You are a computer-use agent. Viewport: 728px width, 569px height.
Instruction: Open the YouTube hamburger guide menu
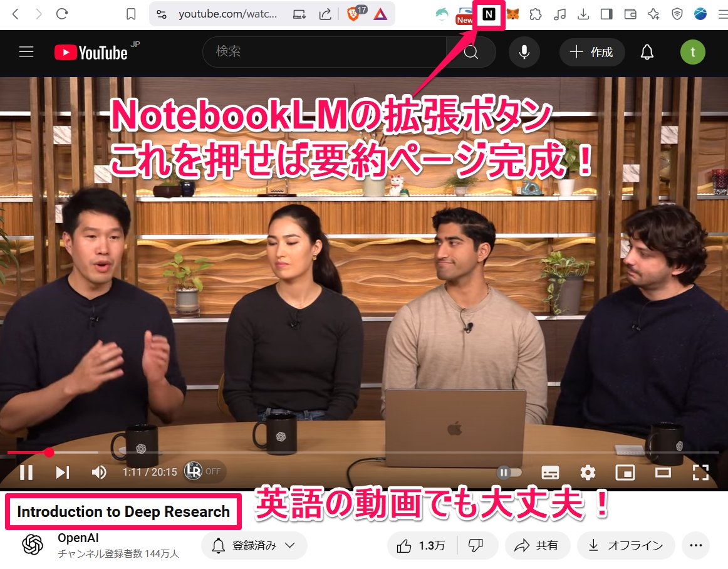pos(26,51)
